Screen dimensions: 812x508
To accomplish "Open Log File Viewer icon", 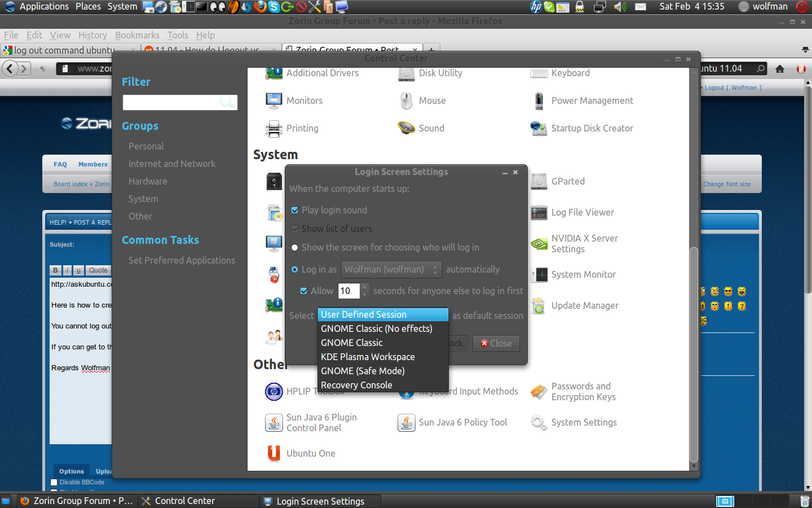I will click(x=539, y=213).
